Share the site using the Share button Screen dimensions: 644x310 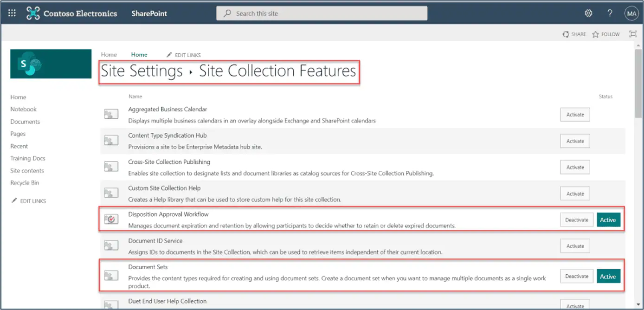(x=574, y=34)
